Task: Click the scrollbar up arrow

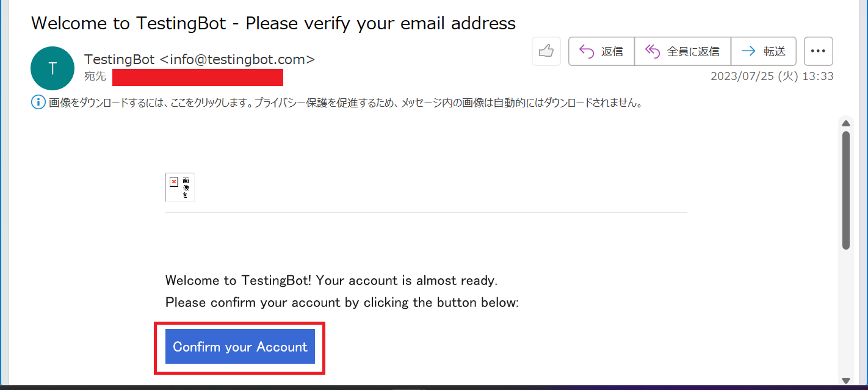Action: click(846, 123)
